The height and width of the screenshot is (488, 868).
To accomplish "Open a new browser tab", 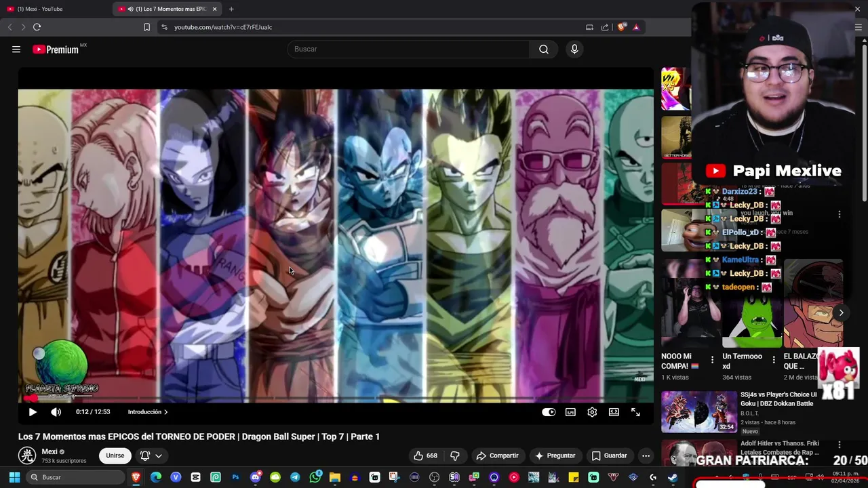I will click(231, 9).
